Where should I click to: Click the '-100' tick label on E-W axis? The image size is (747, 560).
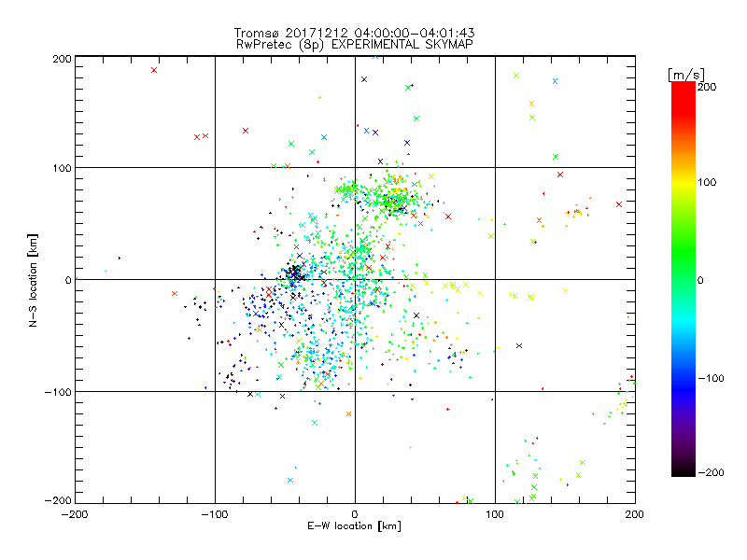[215, 515]
